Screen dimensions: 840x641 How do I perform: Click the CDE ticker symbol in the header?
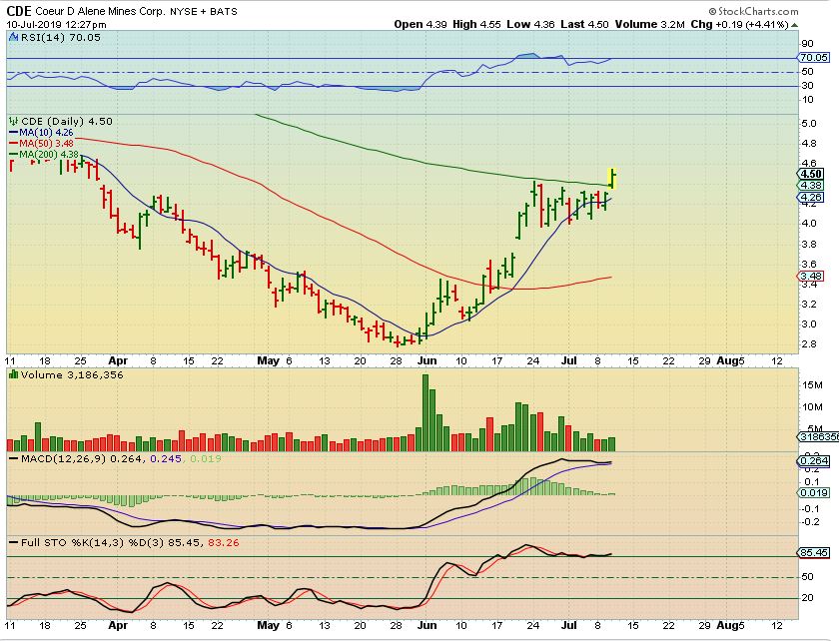click(x=19, y=11)
